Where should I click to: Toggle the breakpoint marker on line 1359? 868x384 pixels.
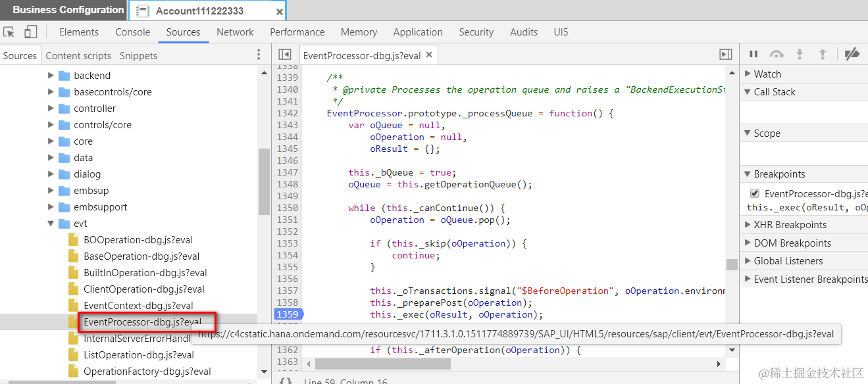pyautogui.click(x=288, y=314)
